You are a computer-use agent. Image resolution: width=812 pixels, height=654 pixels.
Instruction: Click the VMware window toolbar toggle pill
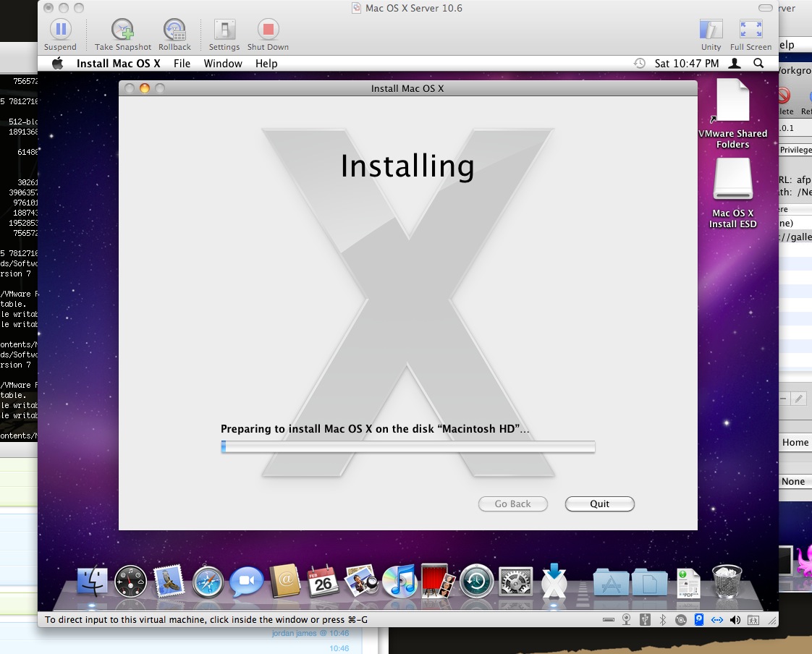766,8
